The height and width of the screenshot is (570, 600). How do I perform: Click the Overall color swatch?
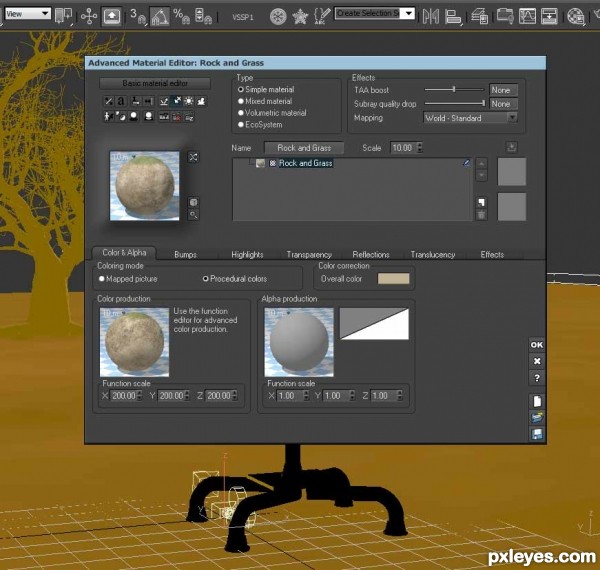(393, 278)
